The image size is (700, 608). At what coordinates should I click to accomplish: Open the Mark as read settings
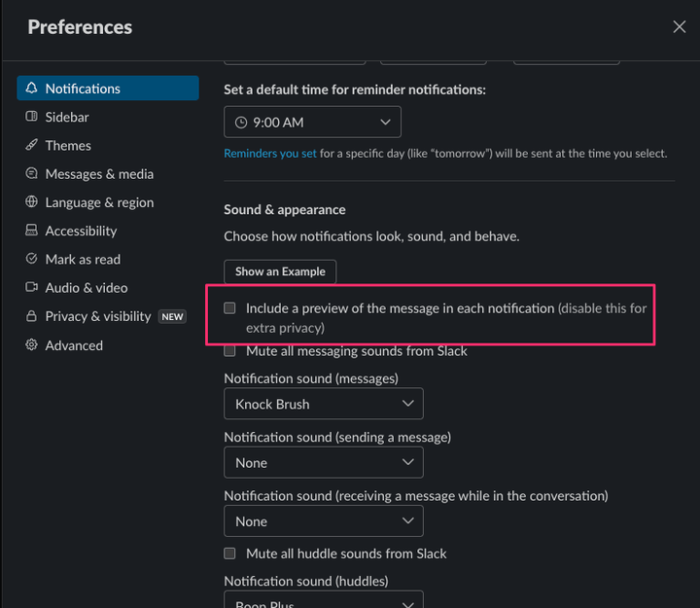coord(83,260)
